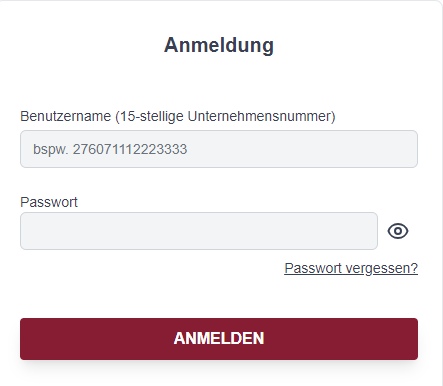Start password recovery via 'Passwort vergessen?'

(351, 268)
